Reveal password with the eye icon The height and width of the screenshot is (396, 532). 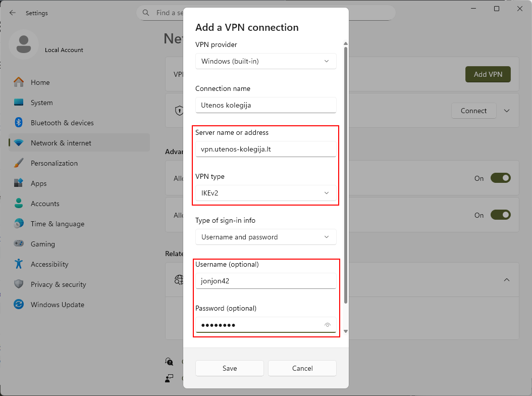[x=328, y=325]
